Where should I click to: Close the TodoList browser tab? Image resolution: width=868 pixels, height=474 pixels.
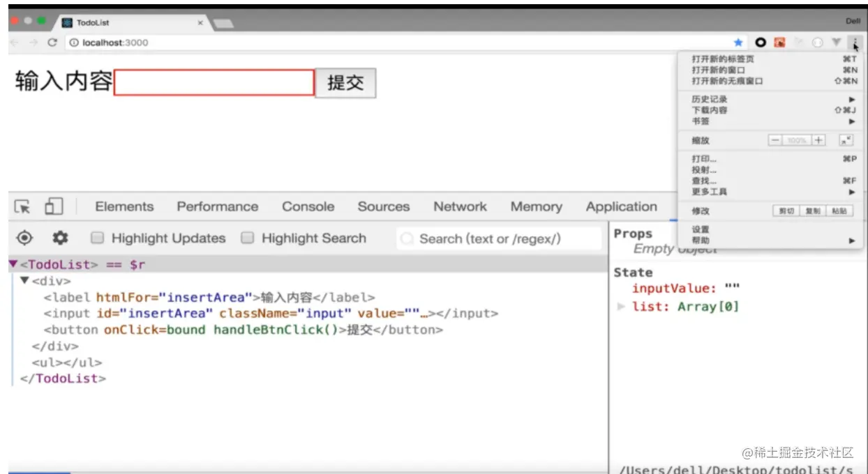click(200, 23)
